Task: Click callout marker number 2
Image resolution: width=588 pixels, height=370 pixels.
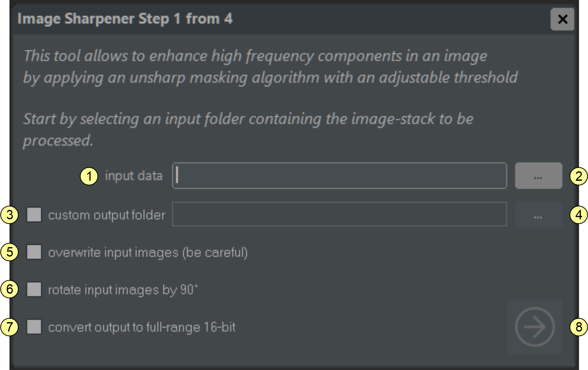Action: pos(579,176)
